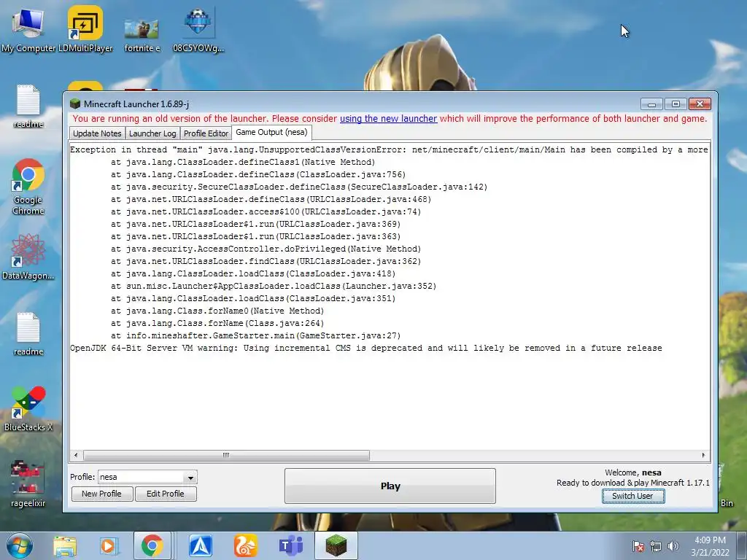This screenshot has width=747, height=560.
Task: Click the Switch User button
Action: tap(633, 496)
